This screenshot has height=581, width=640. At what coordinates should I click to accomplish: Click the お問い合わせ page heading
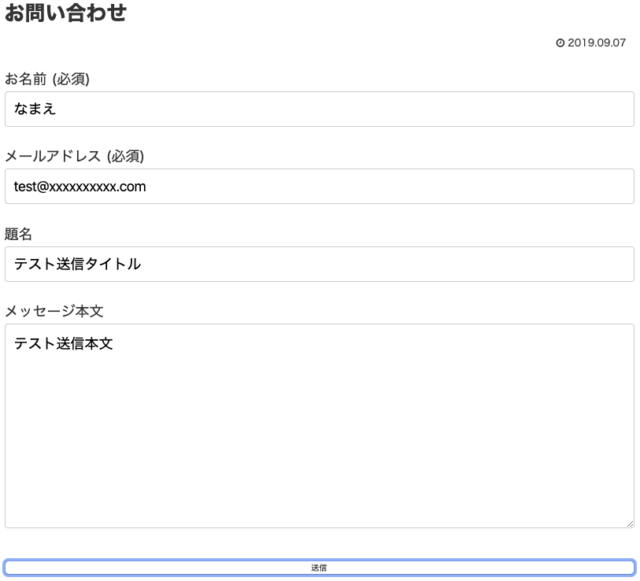66,12
